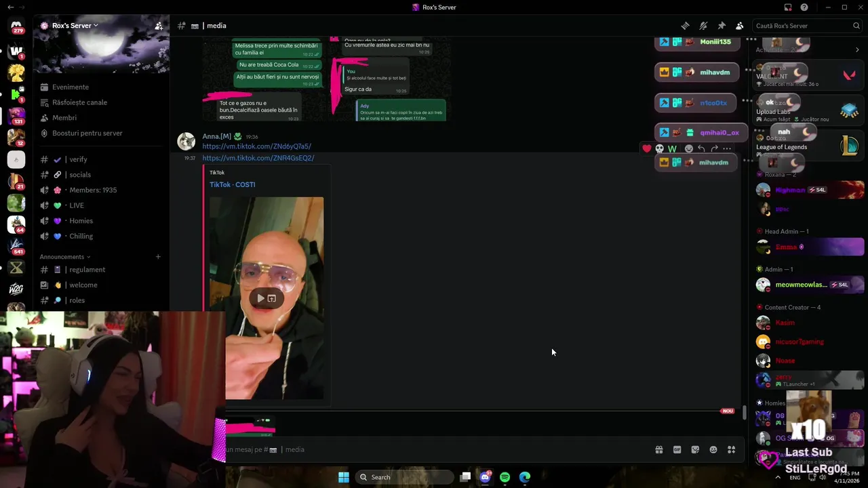This screenshot has width=868, height=488.
Task: Open Spotify from taskbar
Action: pyautogui.click(x=505, y=477)
